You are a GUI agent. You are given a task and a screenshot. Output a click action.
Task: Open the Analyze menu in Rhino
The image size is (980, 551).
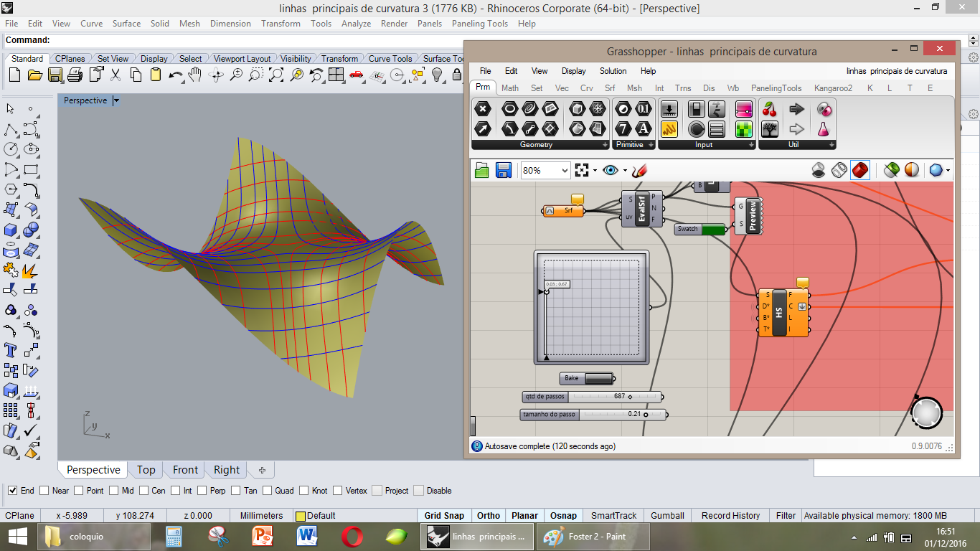click(x=356, y=24)
